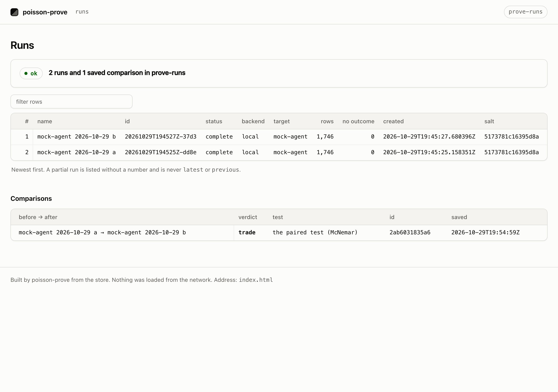Select run id 20261029T194527Z-37d3
This screenshot has width=558, height=392.
tap(161, 137)
